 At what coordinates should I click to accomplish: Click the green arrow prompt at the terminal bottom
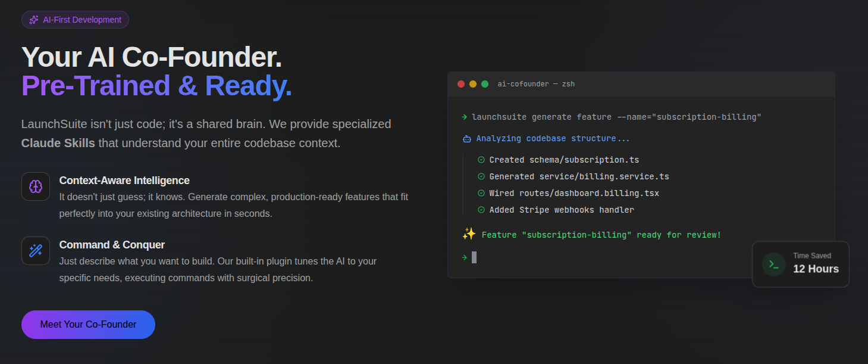[463, 257]
